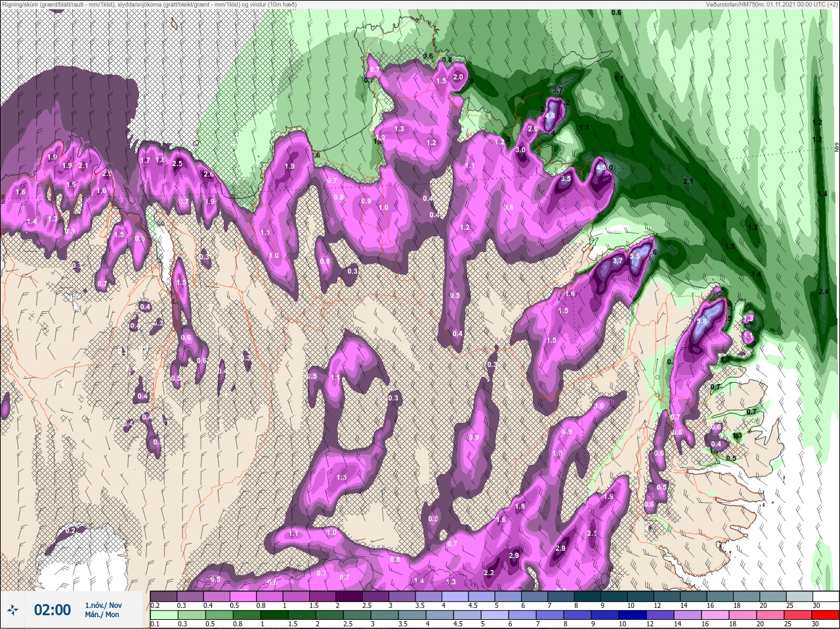840x629 pixels.
Task: Pick the dark green swatch between 1 and 1.5
Action: coord(274,615)
